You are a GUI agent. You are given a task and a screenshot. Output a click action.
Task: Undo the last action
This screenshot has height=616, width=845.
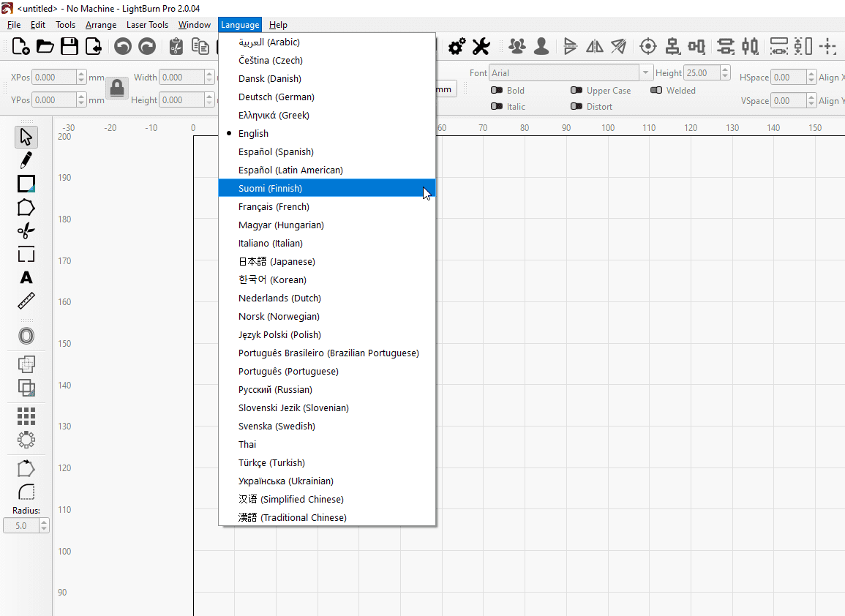point(123,46)
